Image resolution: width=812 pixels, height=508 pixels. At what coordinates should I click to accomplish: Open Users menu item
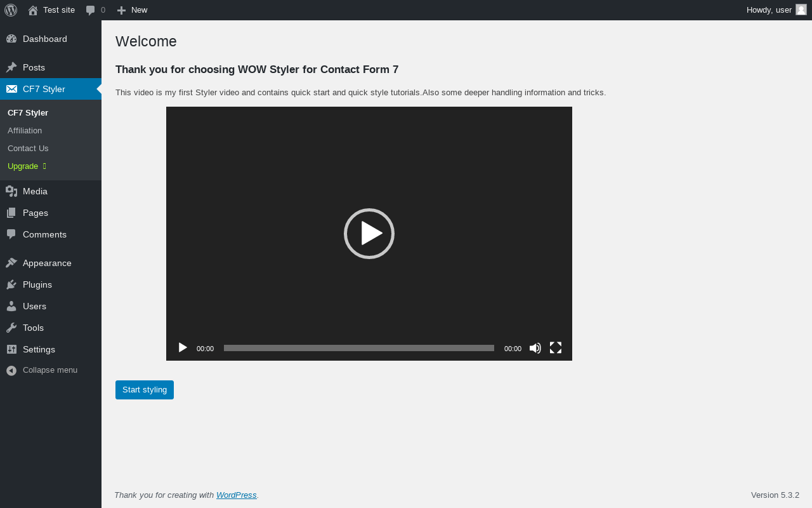click(x=51, y=306)
